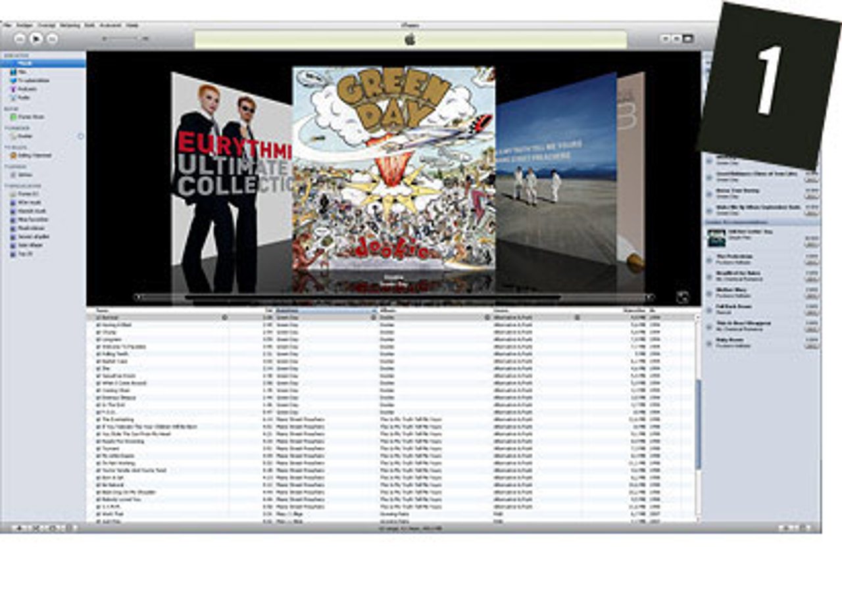Open the Betjening menu
842x616 pixels.
(70, 25)
